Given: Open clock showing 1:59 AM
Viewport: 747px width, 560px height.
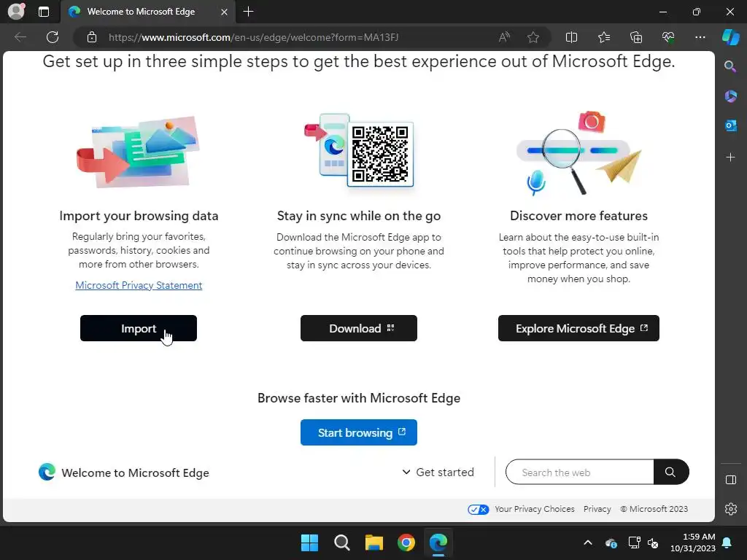Looking at the screenshot, I should 693,542.
